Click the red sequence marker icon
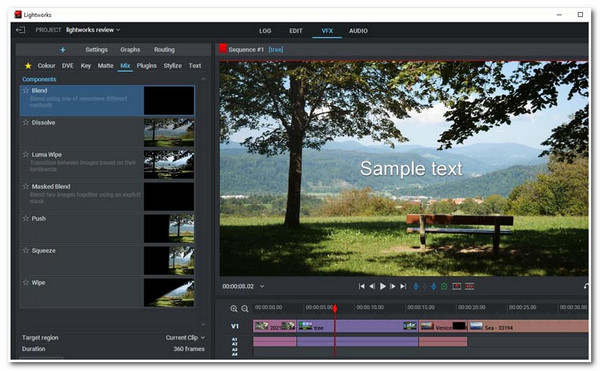 pyautogui.click(x=223, y=49)
